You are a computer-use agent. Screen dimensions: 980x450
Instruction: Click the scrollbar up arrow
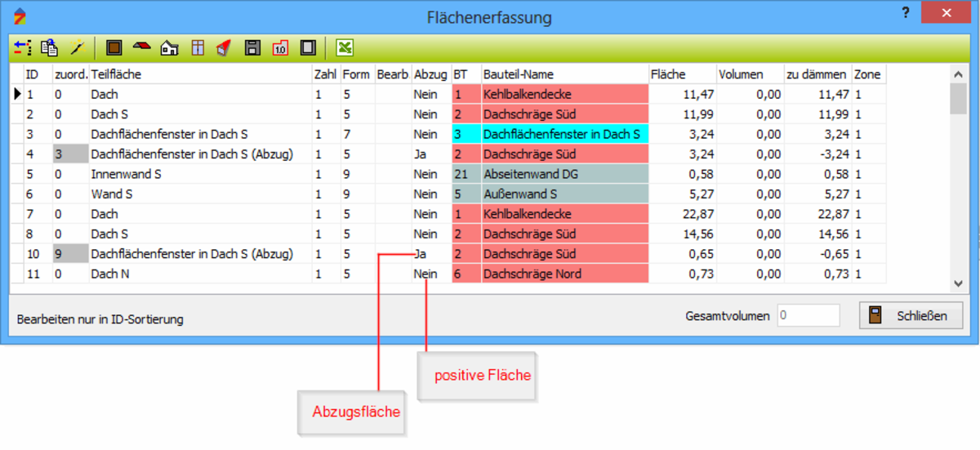click(x=958, y=74)
